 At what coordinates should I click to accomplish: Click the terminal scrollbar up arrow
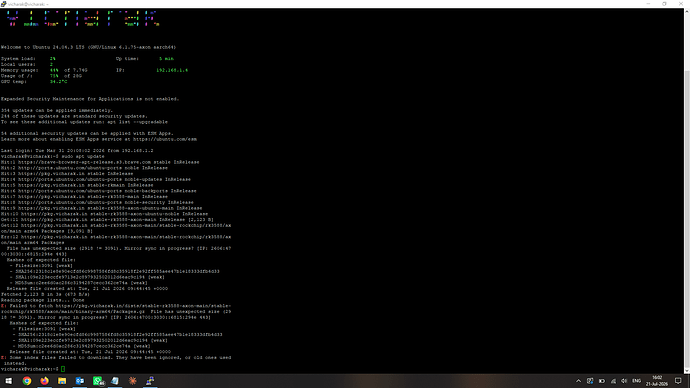(687, 11)
